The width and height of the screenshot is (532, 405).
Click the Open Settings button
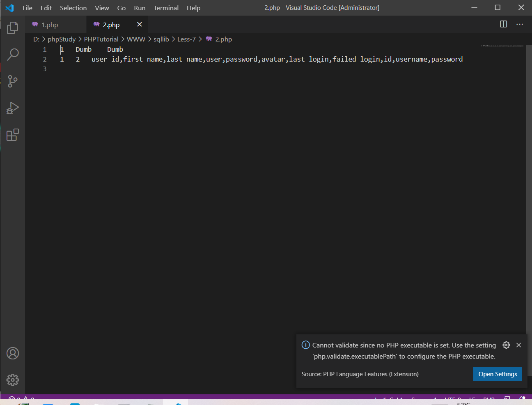(498, 374)
